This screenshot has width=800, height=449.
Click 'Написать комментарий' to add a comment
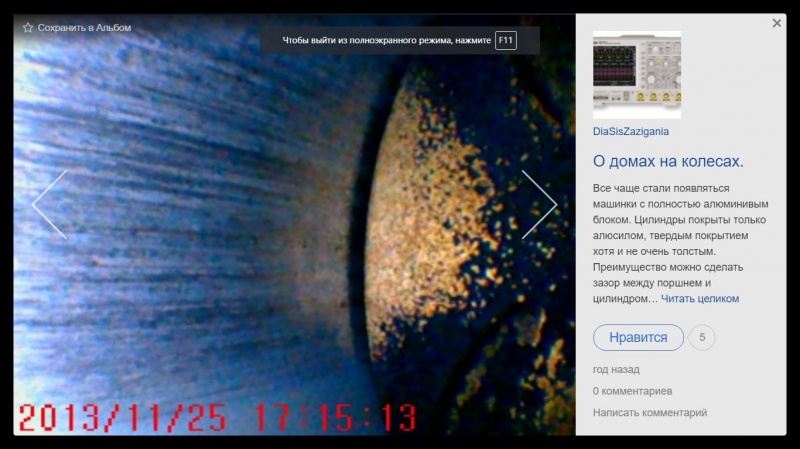(x=649, y=412)
